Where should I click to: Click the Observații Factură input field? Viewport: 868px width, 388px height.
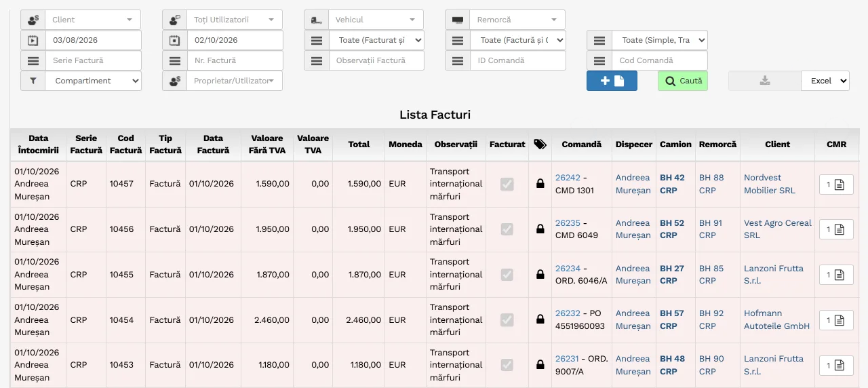[376, 60]
